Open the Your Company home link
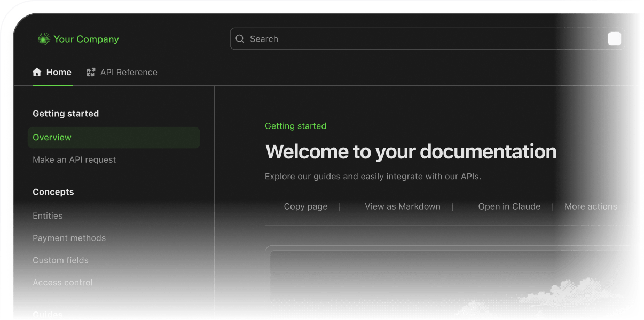 click(78, 39)
